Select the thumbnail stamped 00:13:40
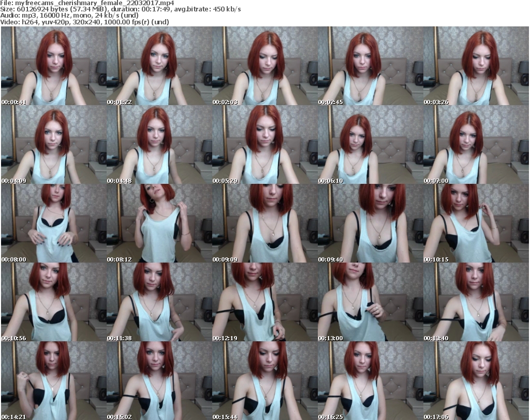 [x=476, y=302]
